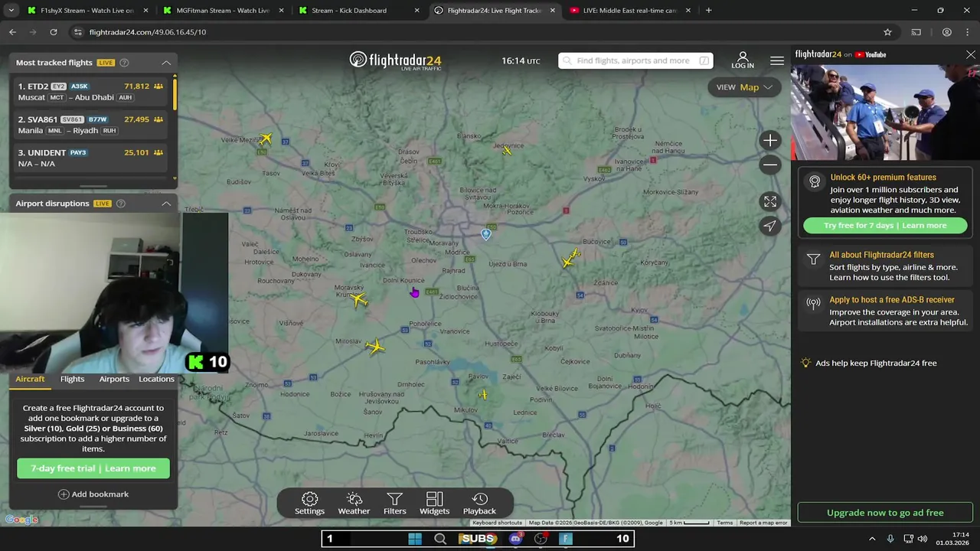The height and width of the screenshot is (551, 980).
Task: Open the Weather layer options
Action: pos(354,504)
